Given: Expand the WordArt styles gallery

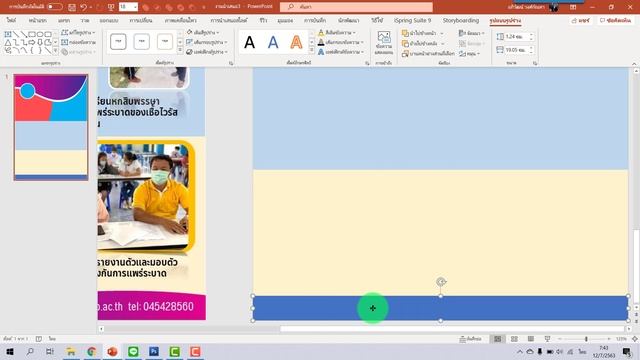Looking at the screenshot, I should tap(311, 51).
